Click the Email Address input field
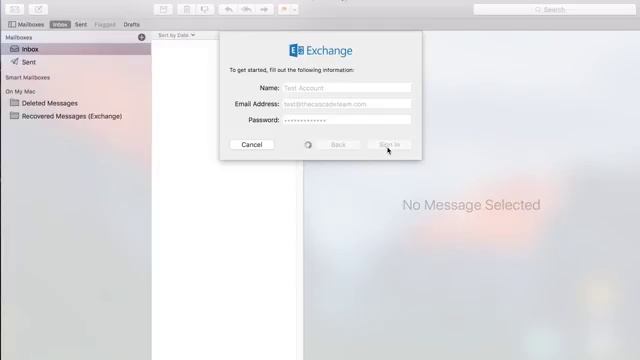The image size is (640, 360). tap(347, 104)
